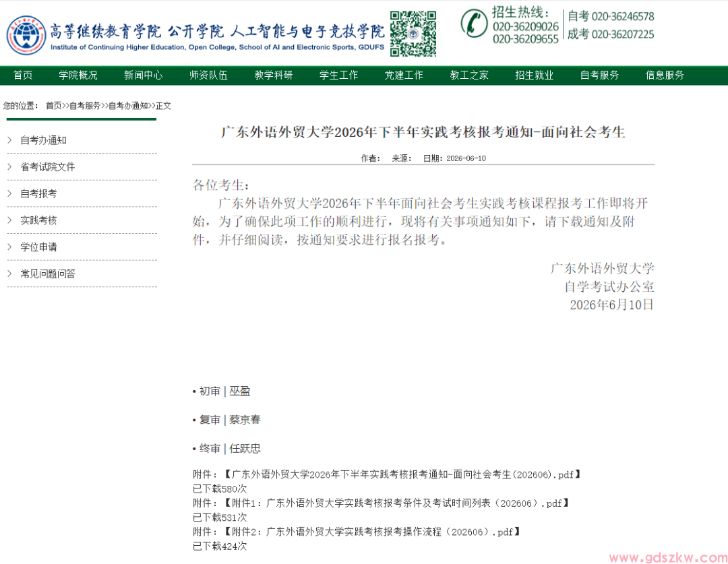Click the GDUFS university logo emblem
Image resolution: width=728 pixels, height=564 pixels.
coord(26,35)
